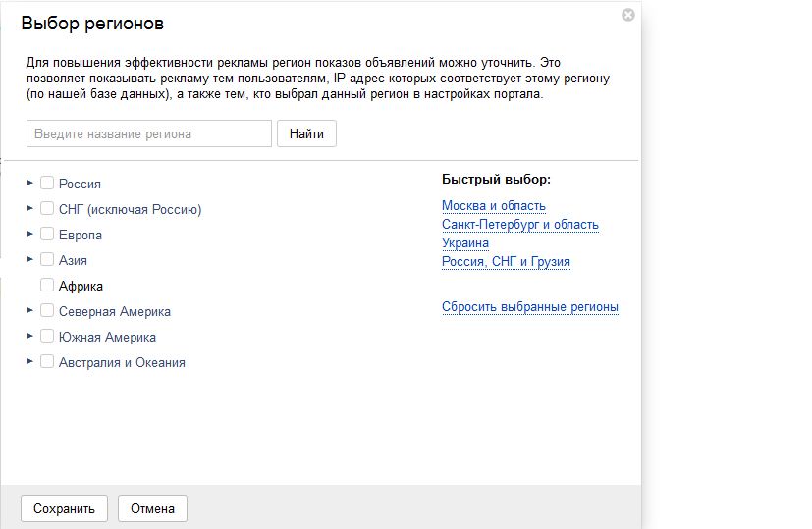Viewport: 812px width, 529px height.
Task: Click the Найти search button
Action: point(306,133)
